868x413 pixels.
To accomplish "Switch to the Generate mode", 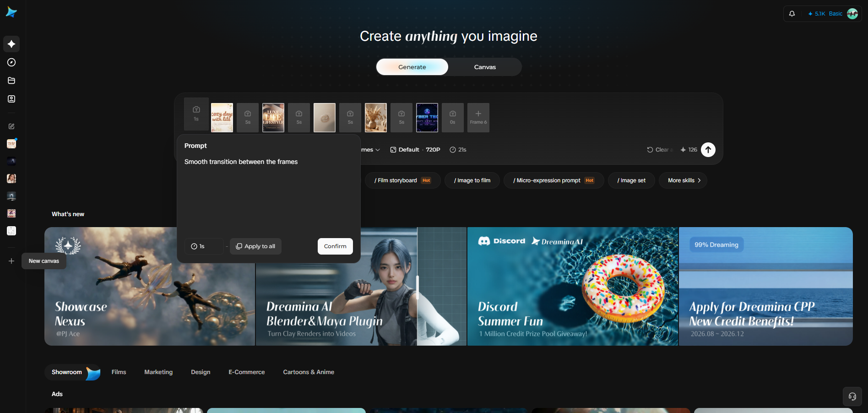I will coord(412,67).
